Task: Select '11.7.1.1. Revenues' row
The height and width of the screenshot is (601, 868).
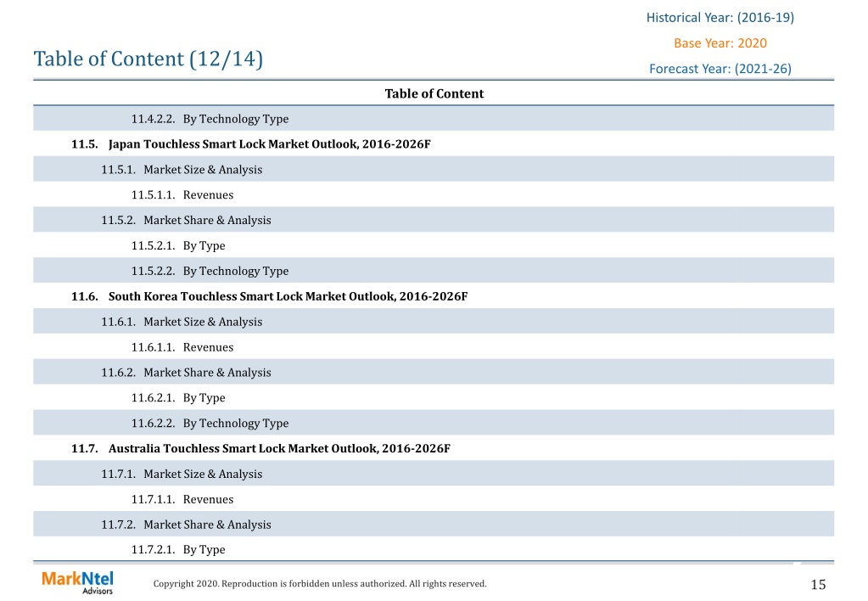Action: [434, 499]
